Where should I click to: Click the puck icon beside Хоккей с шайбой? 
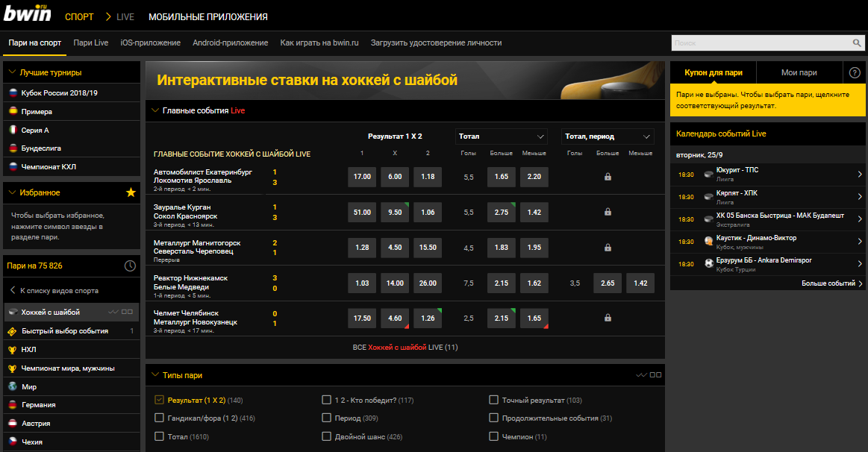(x=13, y=312)
